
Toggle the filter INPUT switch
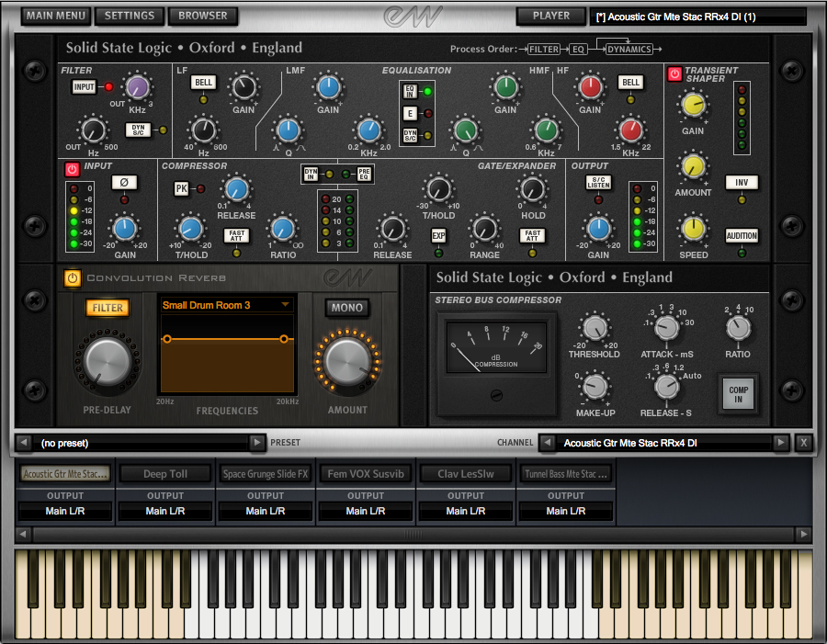[x=84, y=87]
